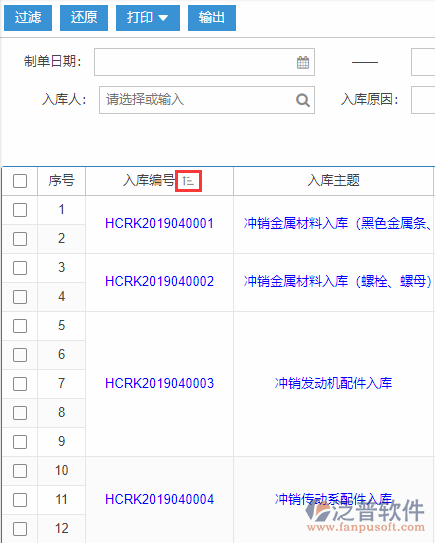Click the 入库原因 input field
This screenshot has width=435, height=543.
[423, 100]
